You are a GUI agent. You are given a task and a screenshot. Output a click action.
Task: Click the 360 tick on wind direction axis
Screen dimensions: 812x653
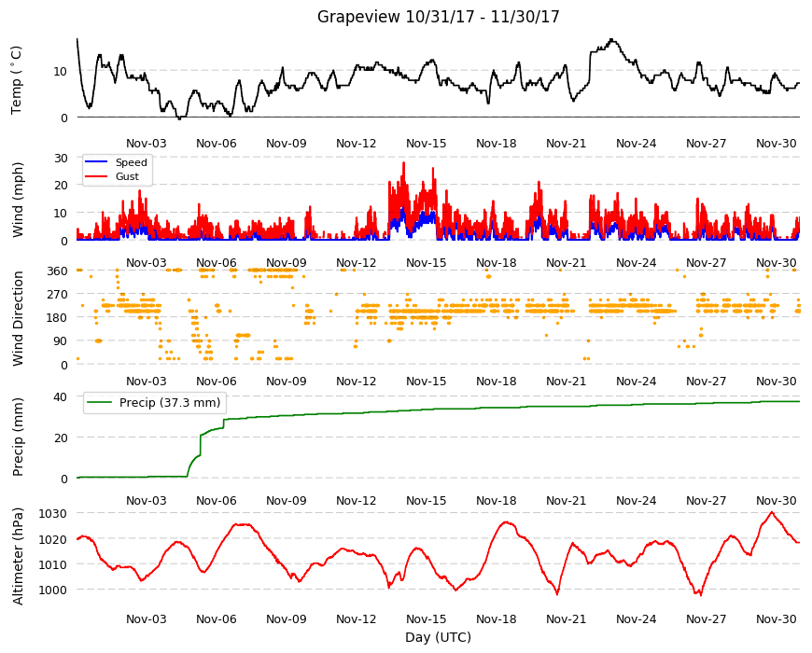(x=57, y=271)
